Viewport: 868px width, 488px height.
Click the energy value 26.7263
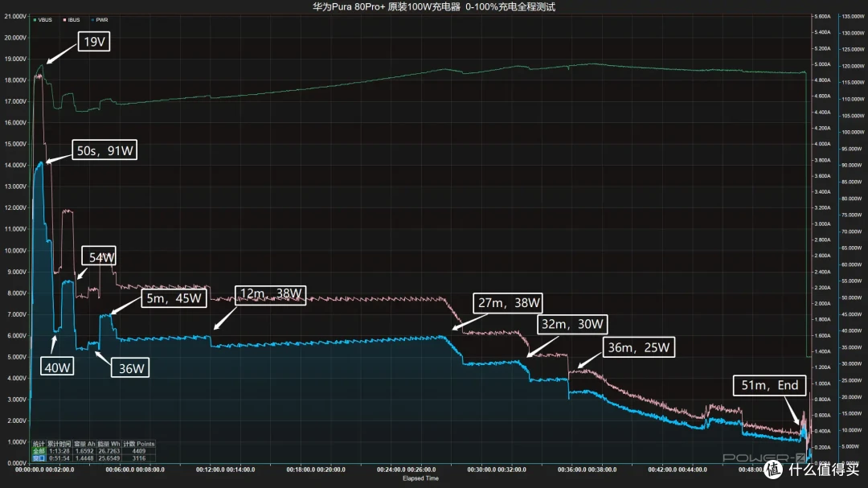109,452
